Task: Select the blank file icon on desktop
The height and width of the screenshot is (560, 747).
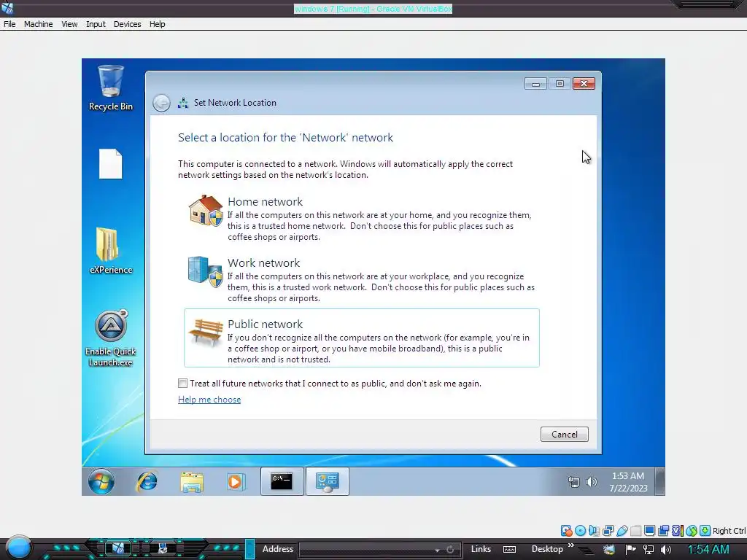Action: [x=111, y=164]
